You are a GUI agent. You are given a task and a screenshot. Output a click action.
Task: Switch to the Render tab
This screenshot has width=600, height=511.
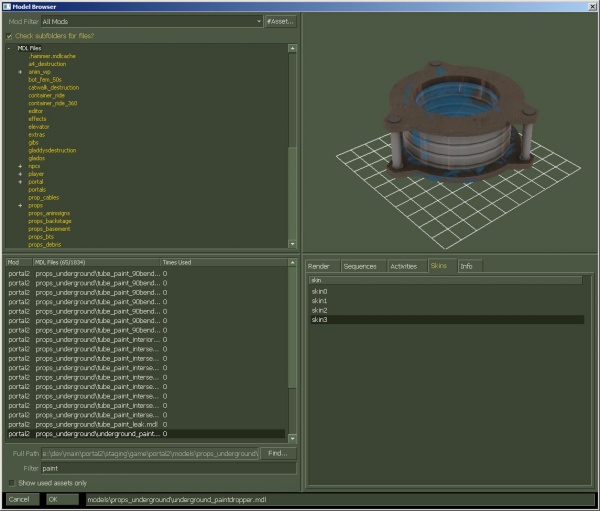pos(322,266)
